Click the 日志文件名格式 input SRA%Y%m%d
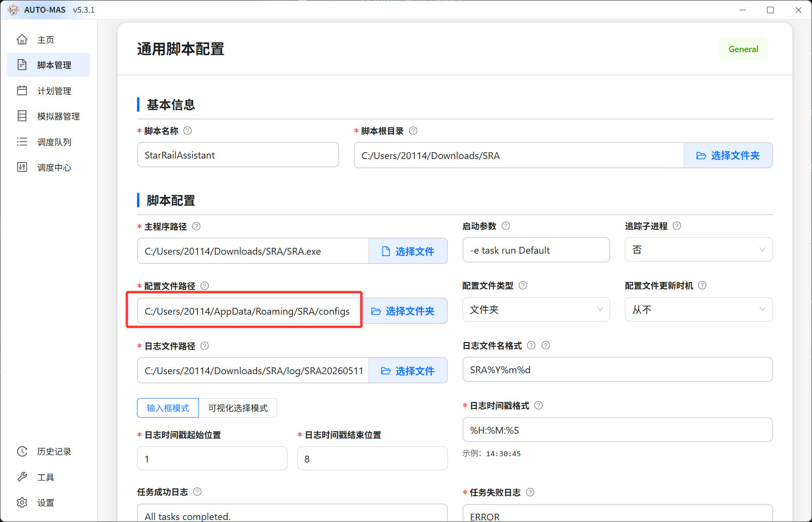Viewport: 812px width, 522px height. [x=618, y=369]
